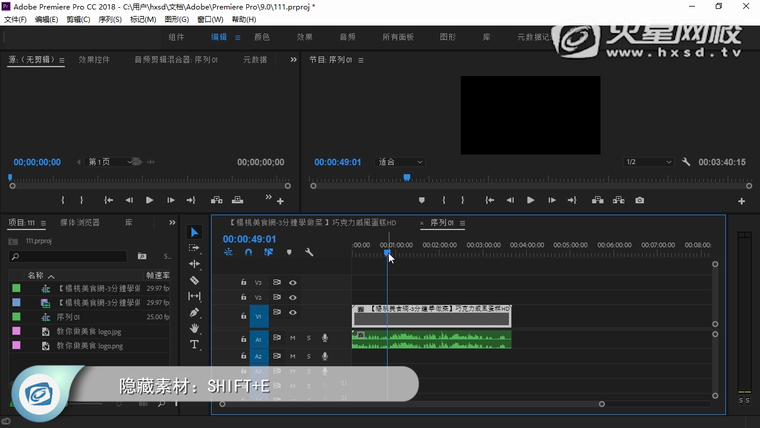Hide track V1 with eye toggle
This screenshot has height=428, width=760.
[x=293, y=313]
